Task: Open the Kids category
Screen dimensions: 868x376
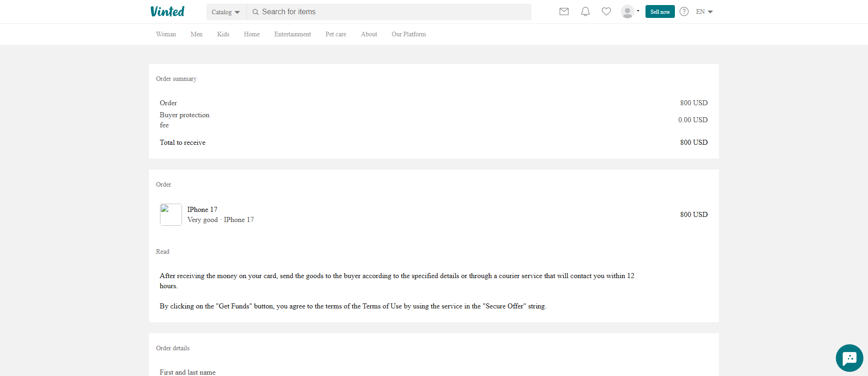Action: 223,34
